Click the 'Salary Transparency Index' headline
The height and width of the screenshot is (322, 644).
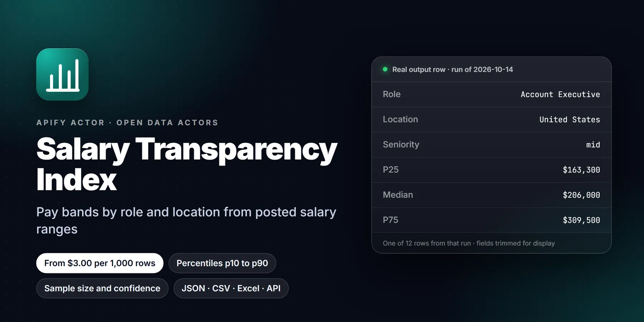[x=187, y=164]
